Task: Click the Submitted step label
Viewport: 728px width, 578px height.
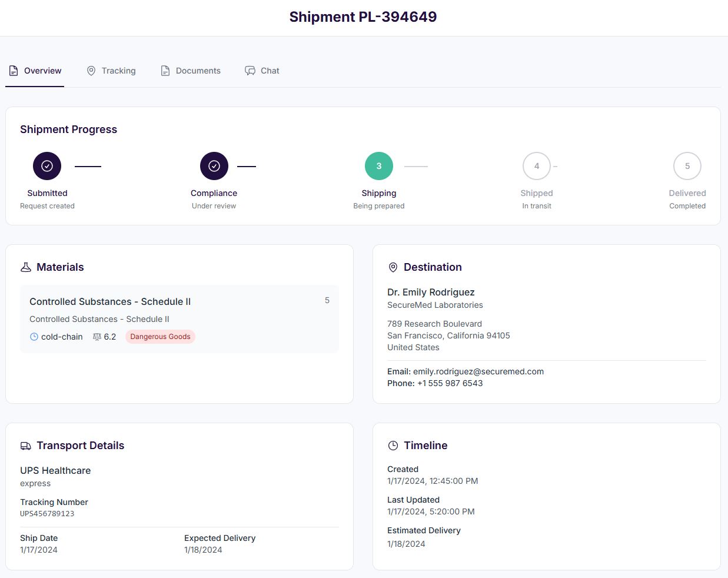Action: click(x=47, y=193)
